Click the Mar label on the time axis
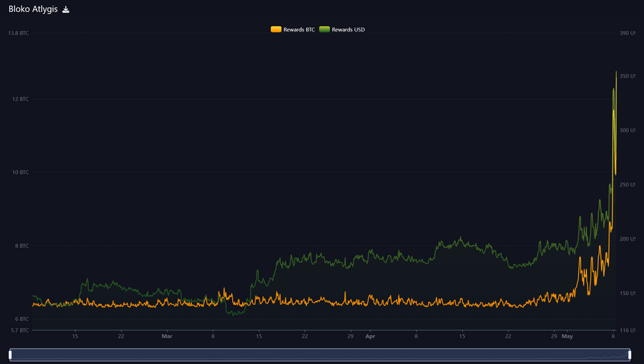This screenshot has width=644, height=364. coord(167,336)
